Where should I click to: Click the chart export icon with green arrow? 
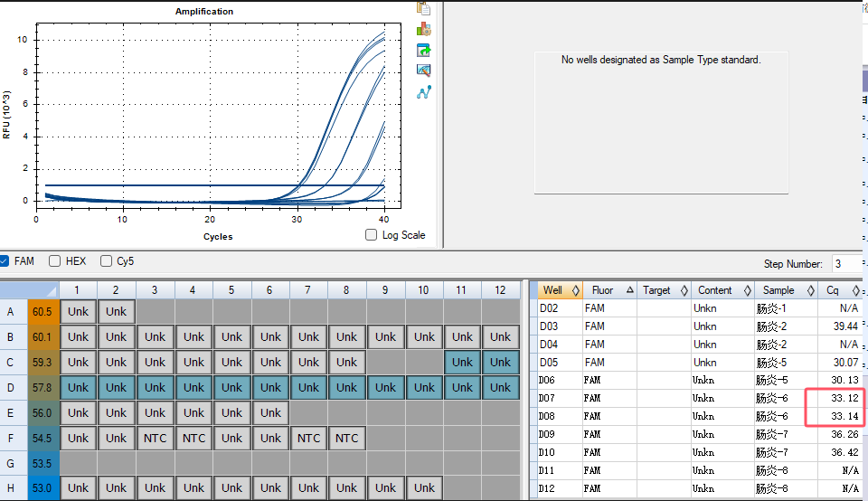point(423,50)
